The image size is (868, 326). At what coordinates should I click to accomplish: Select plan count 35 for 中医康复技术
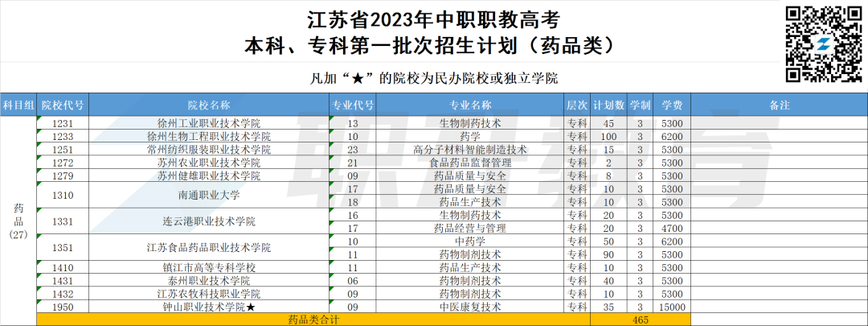pyautogui.click(x=609, y=307)
